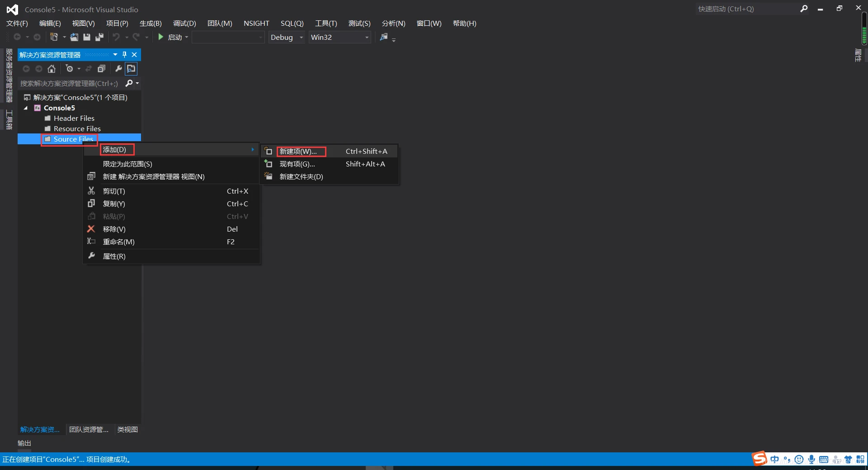Switch to the 团队资源管... tab
This screenshot has width=868, height=470.
pos(89,429)
